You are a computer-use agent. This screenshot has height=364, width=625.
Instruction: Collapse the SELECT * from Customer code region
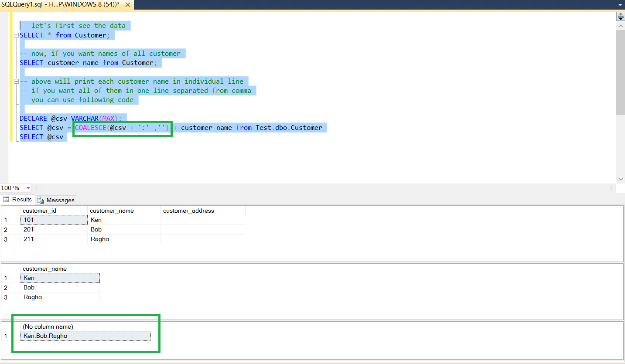pyautogui.click(x=16, y=35)
